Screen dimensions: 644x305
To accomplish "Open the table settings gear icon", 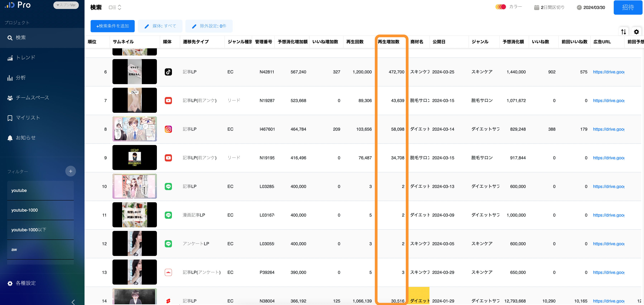I will tap(636, 32).
